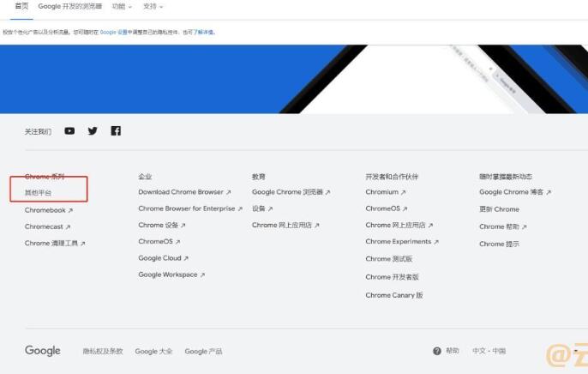Open Chrome 设备 link under 企业
The width and height of the screenshot is (588, 374).
162,225
